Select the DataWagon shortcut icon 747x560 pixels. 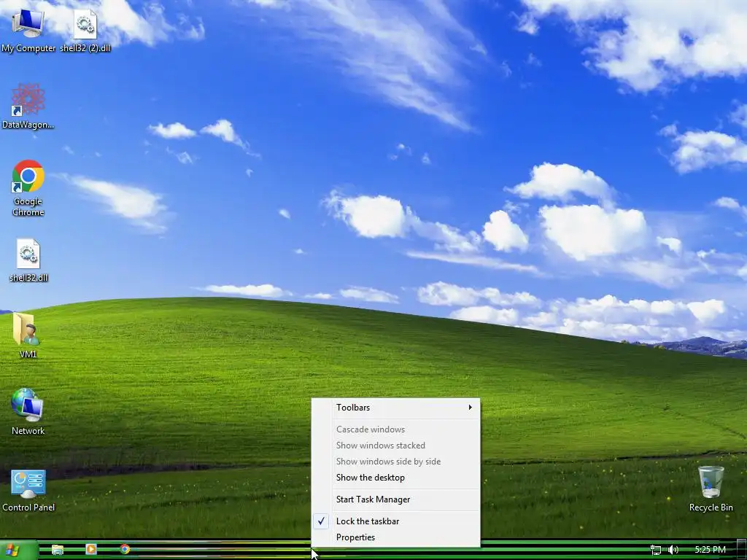pos(28,106)
